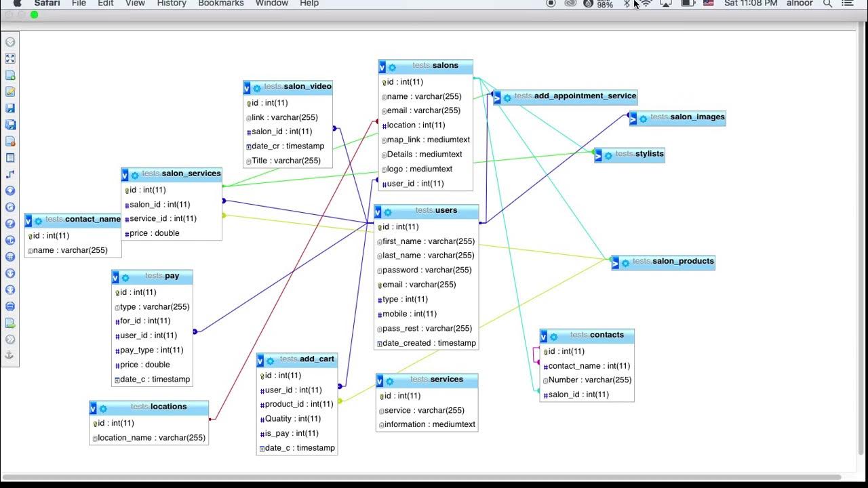Image resolution: width=868 pixels, height=488 pixels.
Task: Open the File menu
Action: (x=79, y=3)
